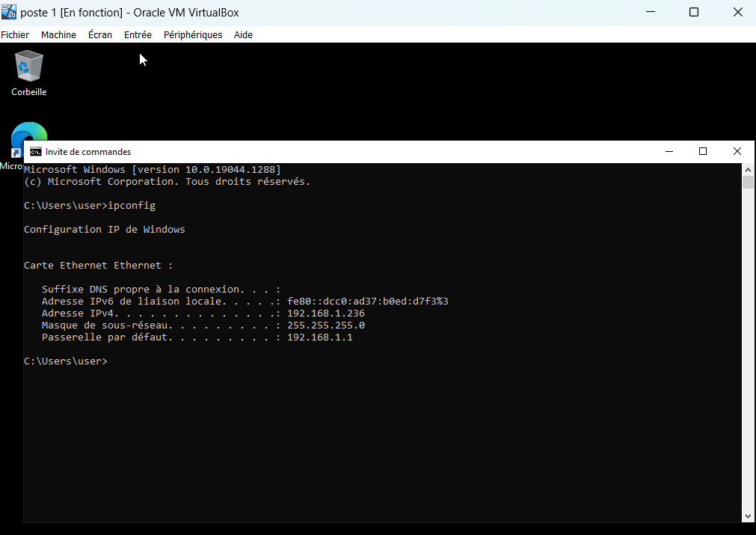This screenshot has height=535, width=756.
Task: Click the console vertical scrollbar thumb
Action: click(x=748, y=183)
